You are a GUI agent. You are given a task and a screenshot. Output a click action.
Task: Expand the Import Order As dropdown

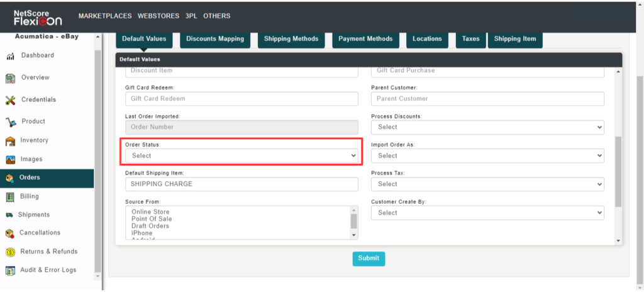(487, 155)
